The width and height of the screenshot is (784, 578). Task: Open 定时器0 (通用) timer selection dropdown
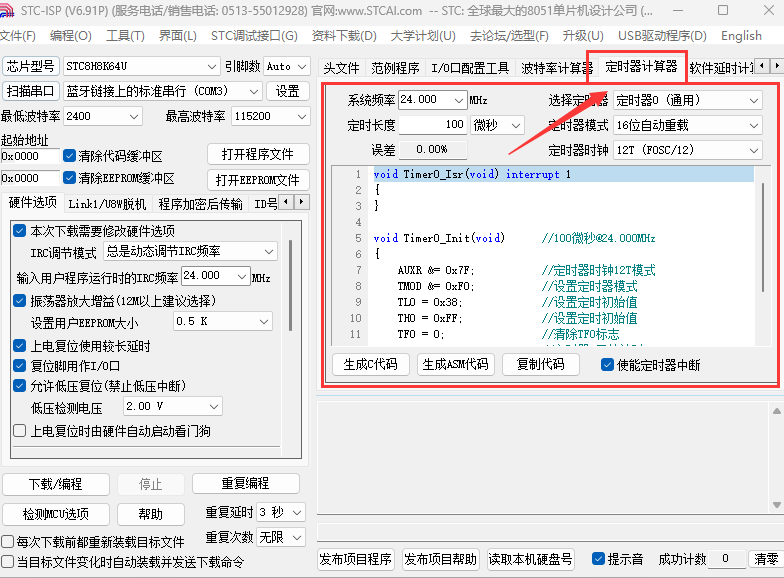pyautogui.click(x=688, y=100)
